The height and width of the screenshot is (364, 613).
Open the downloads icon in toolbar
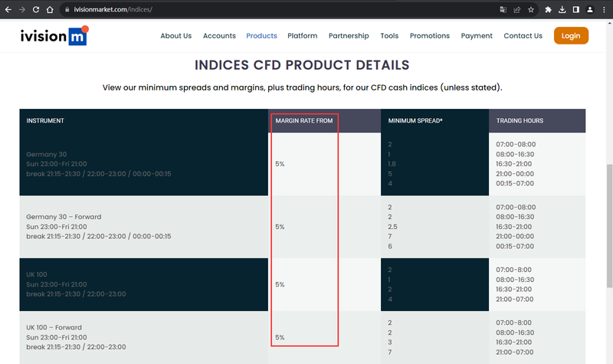(x=562, y=10)
